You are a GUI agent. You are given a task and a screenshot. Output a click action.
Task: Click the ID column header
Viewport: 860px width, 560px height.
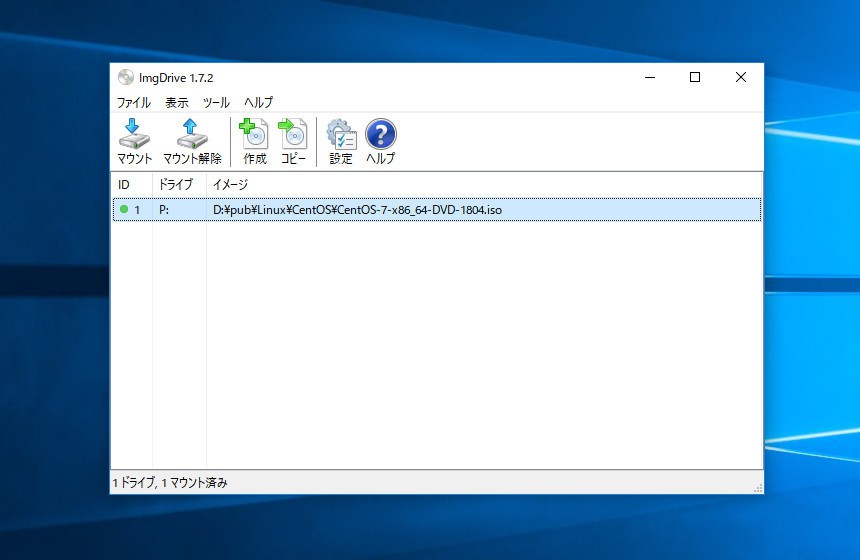pos(125,185)
